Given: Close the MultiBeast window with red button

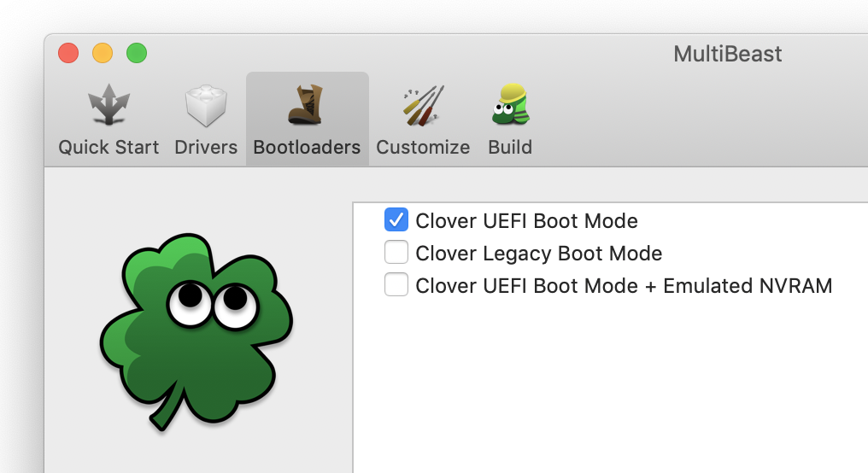Looking at the screenshot, I should click(x=68, y=53).
